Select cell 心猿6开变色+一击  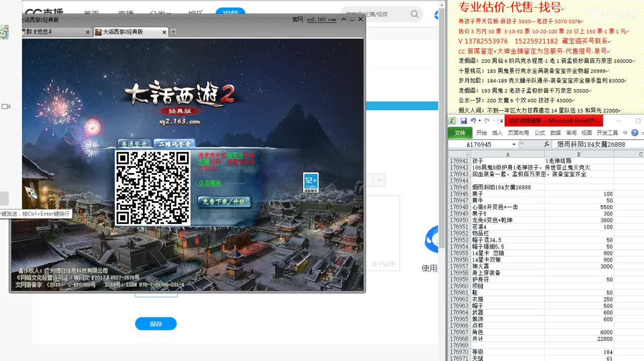507,207
